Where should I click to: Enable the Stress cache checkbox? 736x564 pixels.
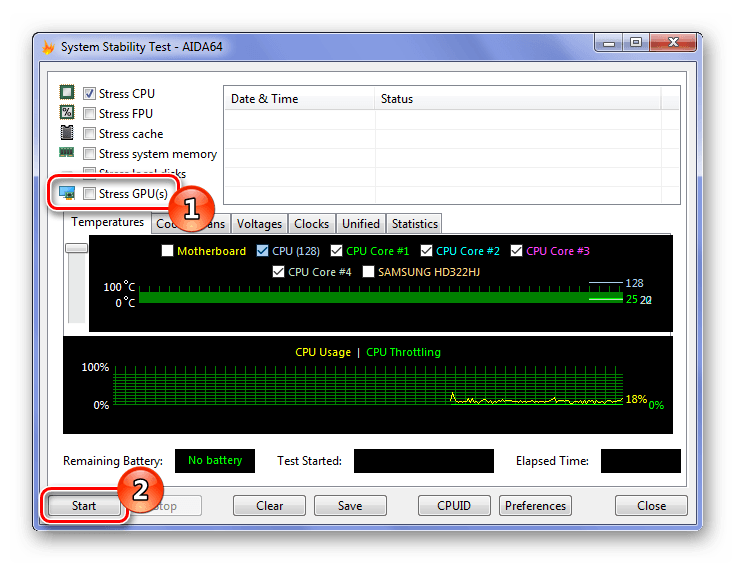pos(89,134)
